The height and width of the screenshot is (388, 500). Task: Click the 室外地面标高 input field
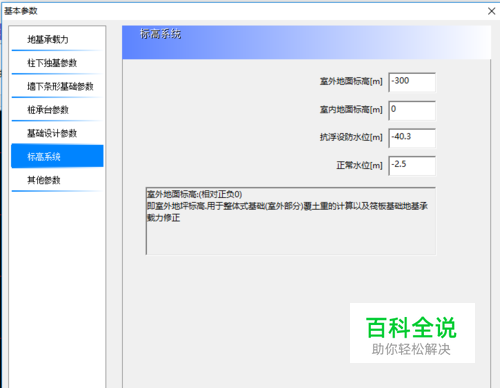412,82
